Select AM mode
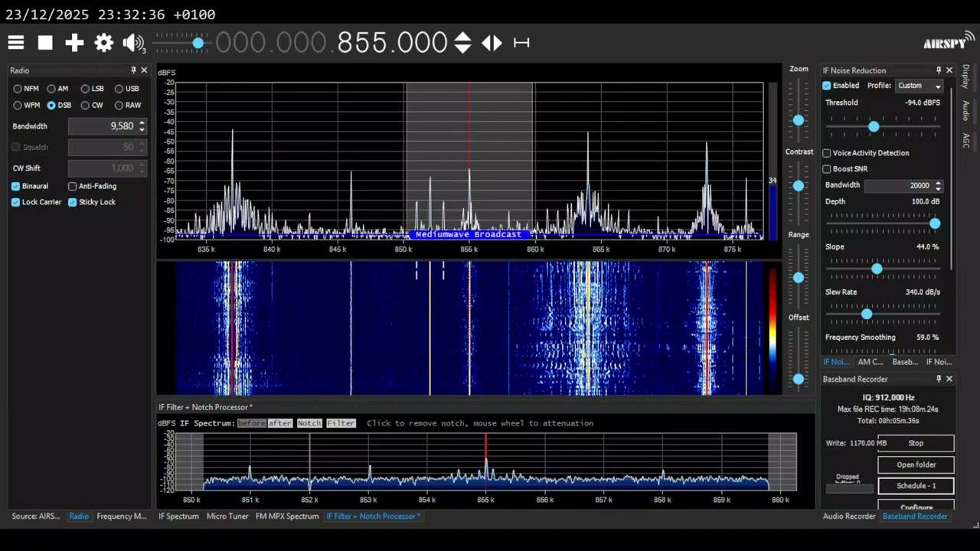 click(x=57, y=89)
